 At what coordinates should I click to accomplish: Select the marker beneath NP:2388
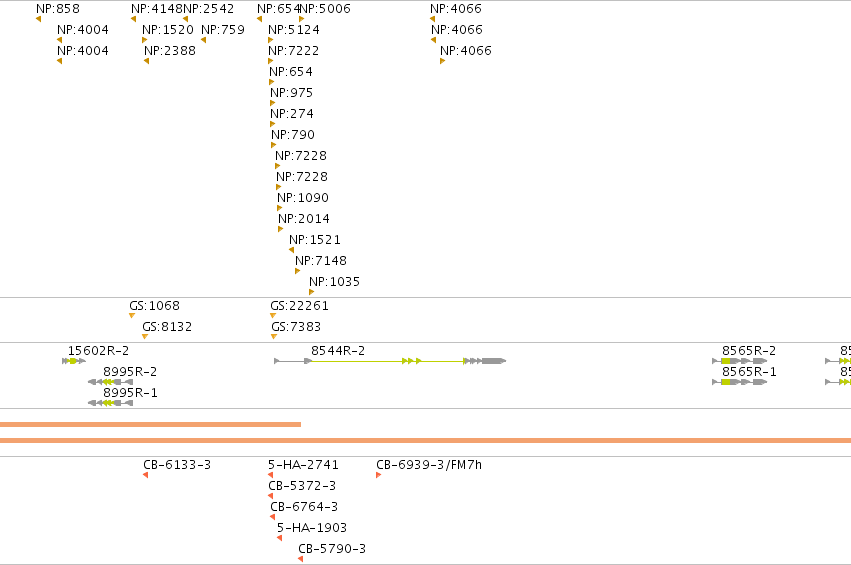147,61
